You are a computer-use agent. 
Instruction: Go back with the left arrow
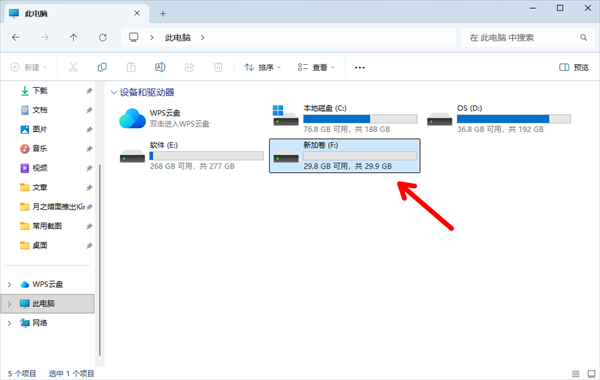click(x=16, y=38)
